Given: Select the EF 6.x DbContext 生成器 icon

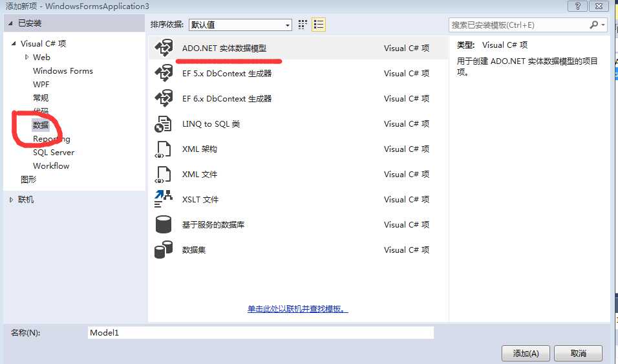Looking at the screenshot, I should click(164, 98).
